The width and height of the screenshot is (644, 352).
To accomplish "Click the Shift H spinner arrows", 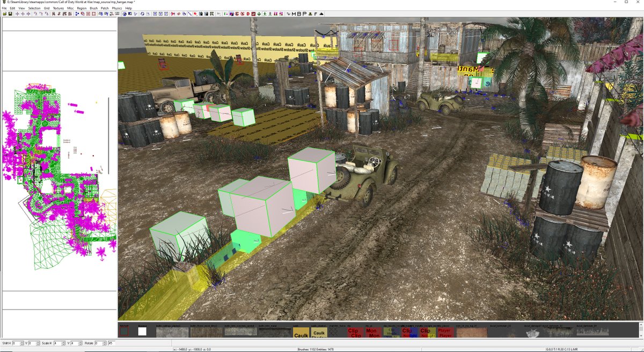I will click(x=22, y=343).
